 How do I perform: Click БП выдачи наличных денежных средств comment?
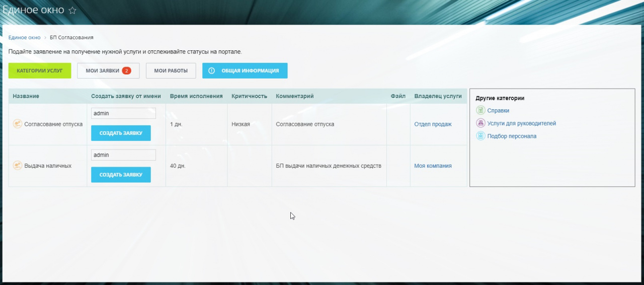pyautogui.click(x=329, y=166)
